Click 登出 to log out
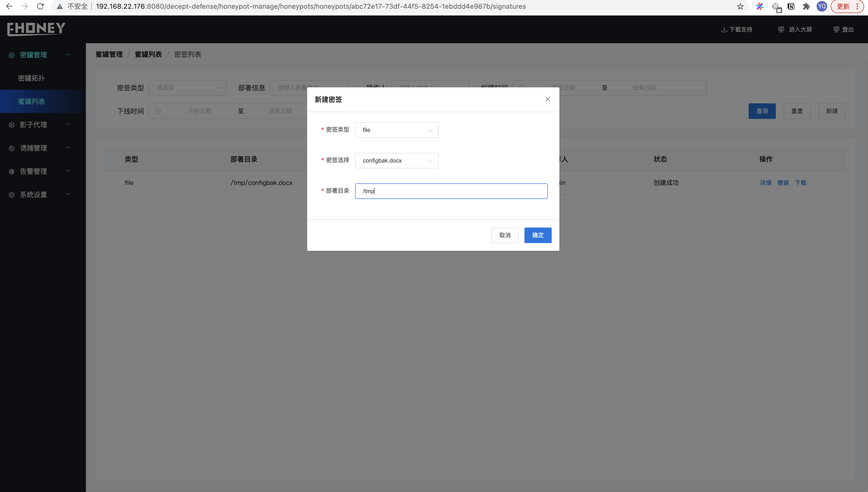868x492 pixels. pyautogui.click(x=844, y=29)
